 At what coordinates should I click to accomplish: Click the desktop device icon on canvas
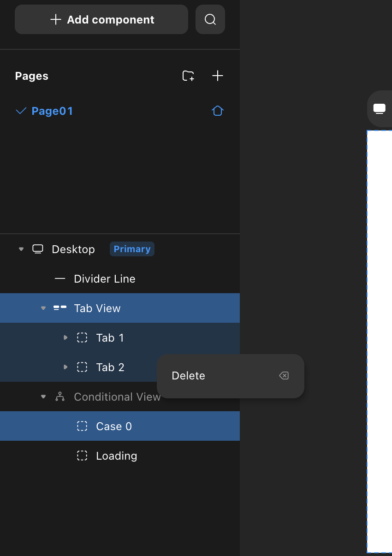point(379,109)
